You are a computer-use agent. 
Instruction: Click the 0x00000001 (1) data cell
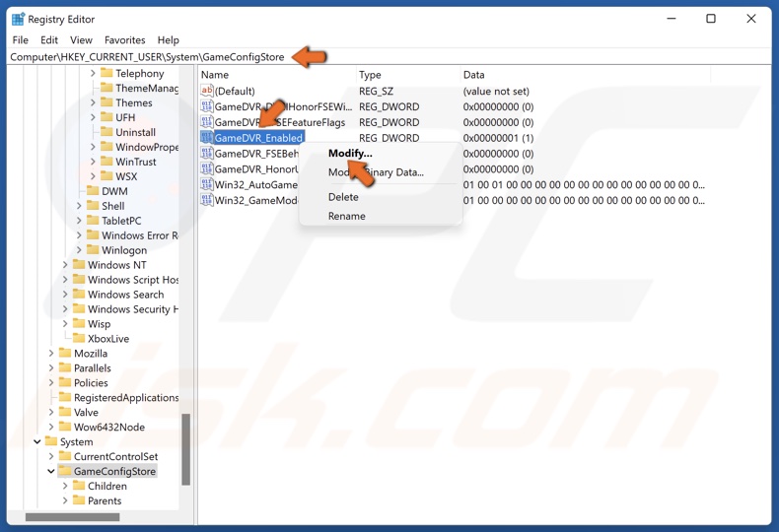pyautogui.click(x=498, y=138)
